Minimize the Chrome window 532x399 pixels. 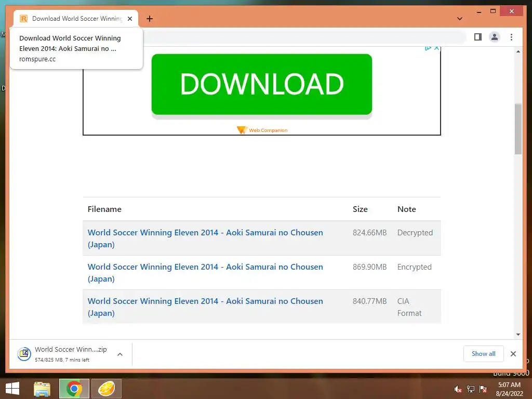pos(478,11)
